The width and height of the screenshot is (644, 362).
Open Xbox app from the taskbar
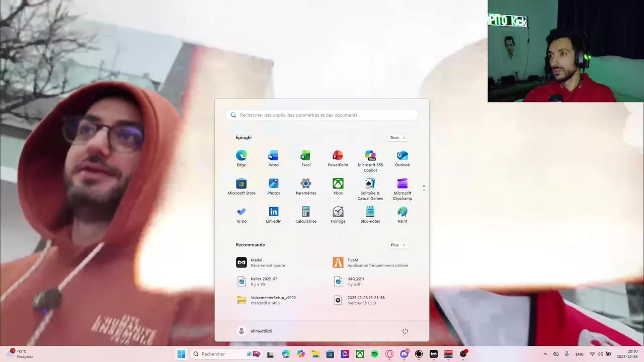click(x=360, y=354)
